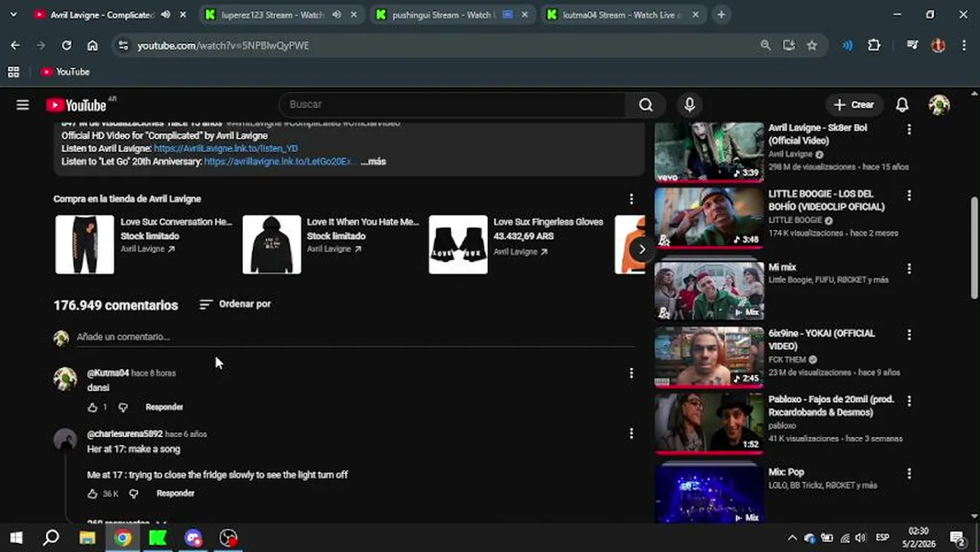Like the @Kutma04 comment

[x=93, y=407]
